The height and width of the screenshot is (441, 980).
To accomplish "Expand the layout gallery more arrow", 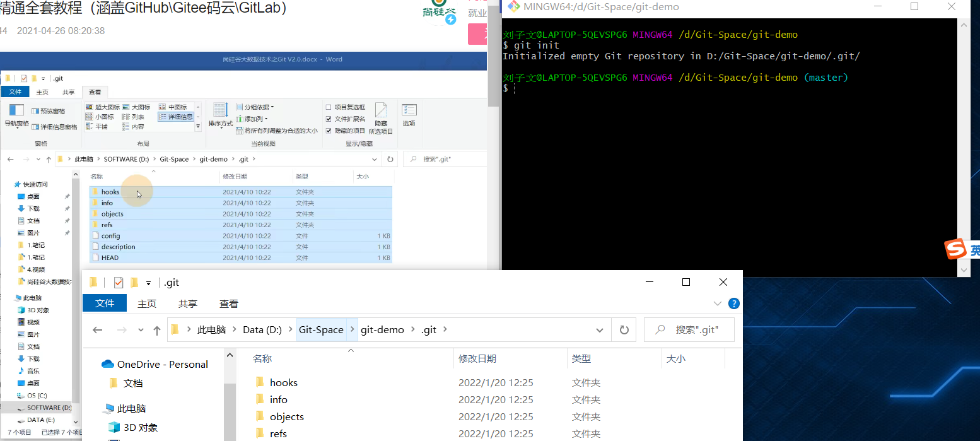I will [x=198, y=127].
